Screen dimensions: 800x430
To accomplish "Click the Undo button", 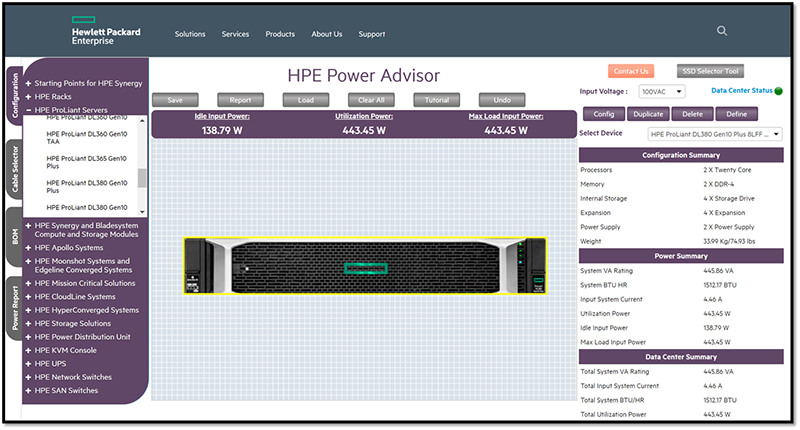I will point(502,100).
